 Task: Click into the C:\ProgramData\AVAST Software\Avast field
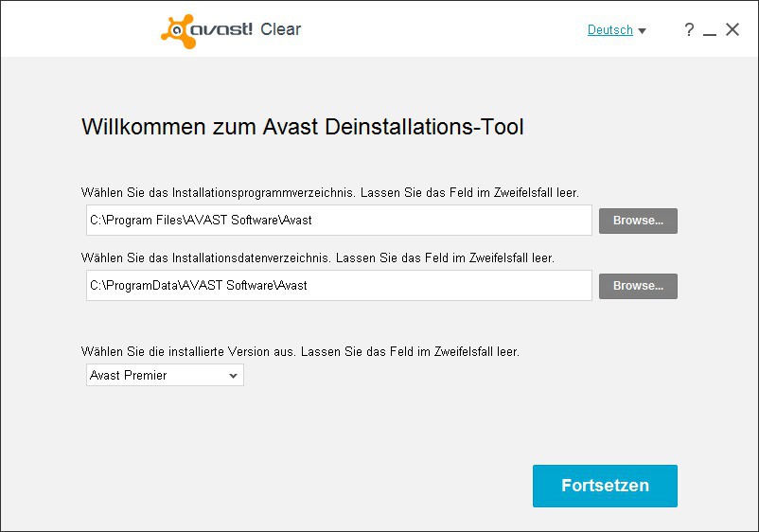point(338,286)
